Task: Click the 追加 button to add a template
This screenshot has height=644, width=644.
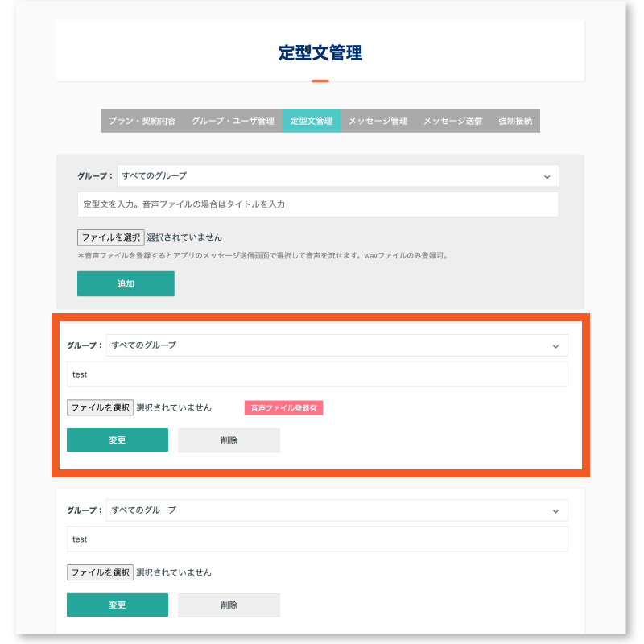Action: [x=126, y=283]
